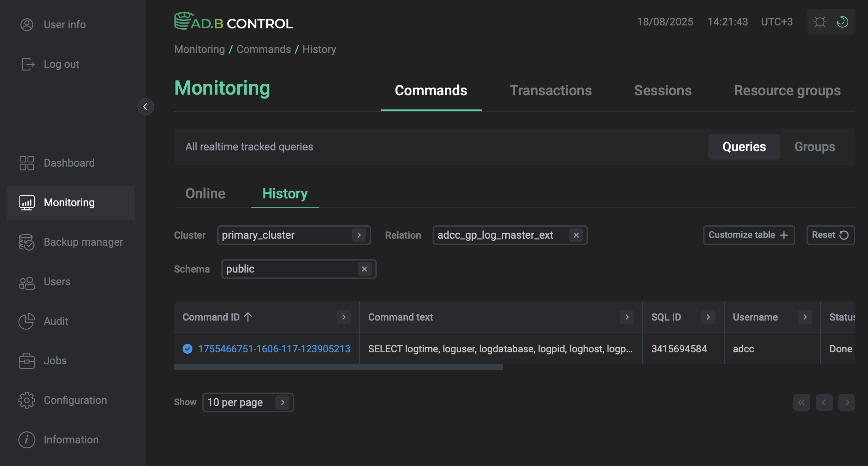
Task: Click the Audit sidebar icon
Action: pyautogui.click(x=26, y=321)
